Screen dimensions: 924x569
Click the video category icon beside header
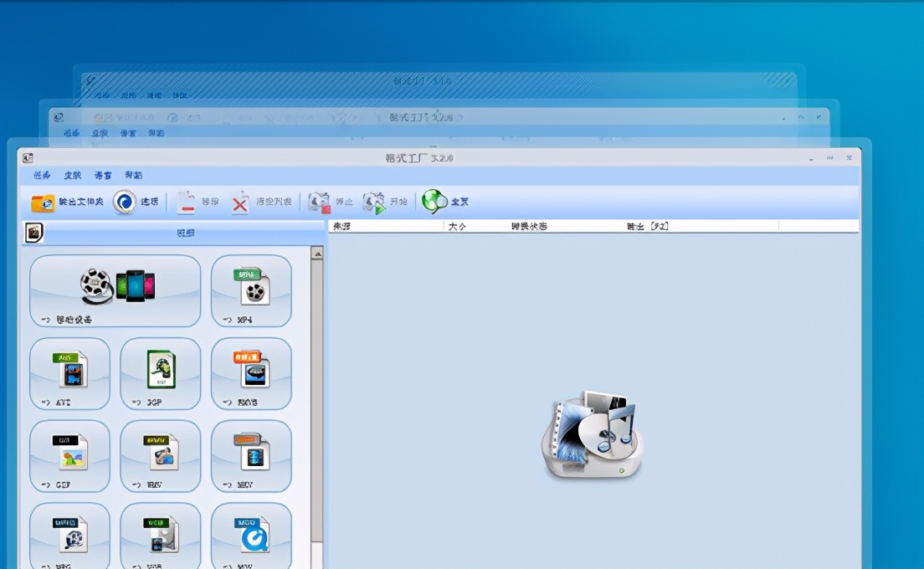tap(33, 233)
